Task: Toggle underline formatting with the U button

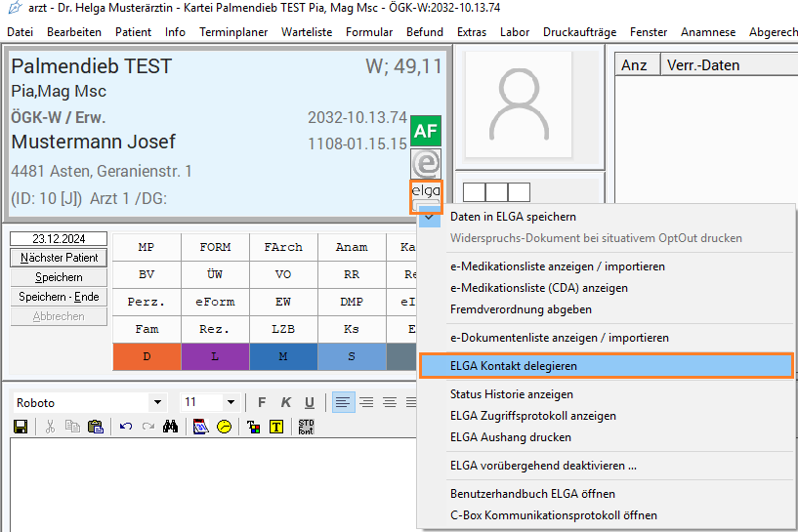Action: (x=309, y=402)
